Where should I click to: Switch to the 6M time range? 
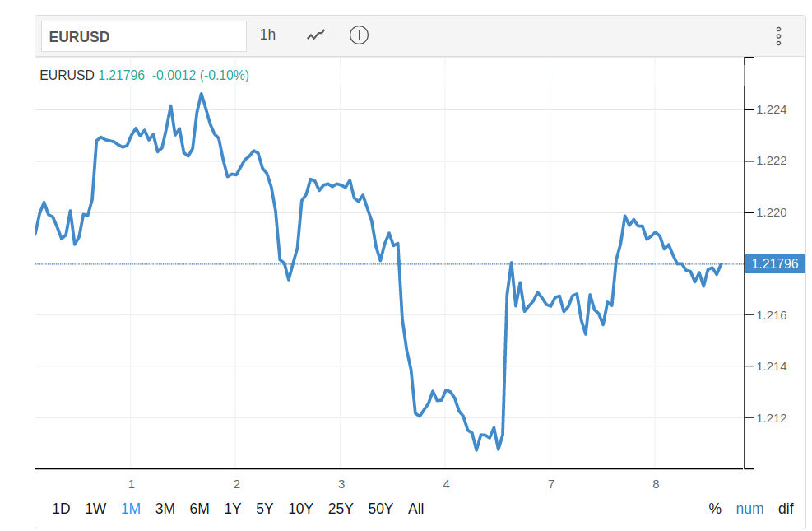point(199,509)
